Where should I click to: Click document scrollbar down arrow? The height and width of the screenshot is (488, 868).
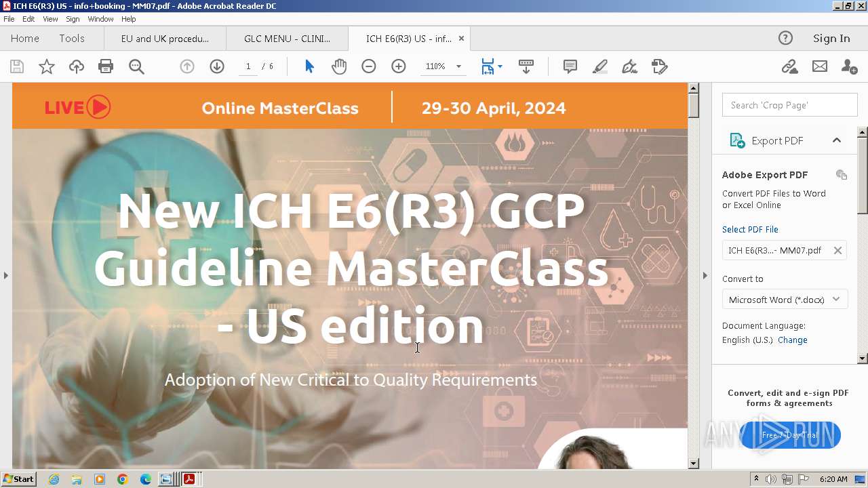tap(693, 464)
